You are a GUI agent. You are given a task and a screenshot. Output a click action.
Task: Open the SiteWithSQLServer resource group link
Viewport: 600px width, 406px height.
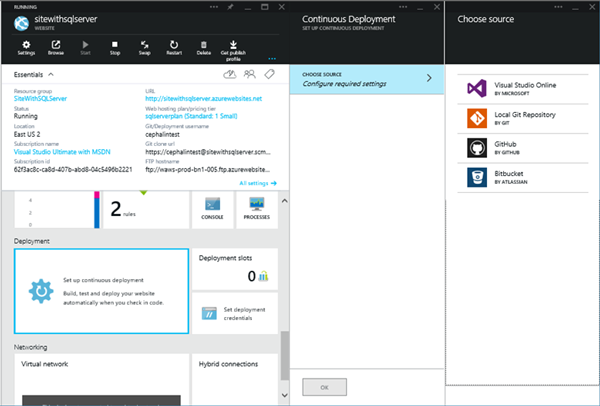point(40,99)
